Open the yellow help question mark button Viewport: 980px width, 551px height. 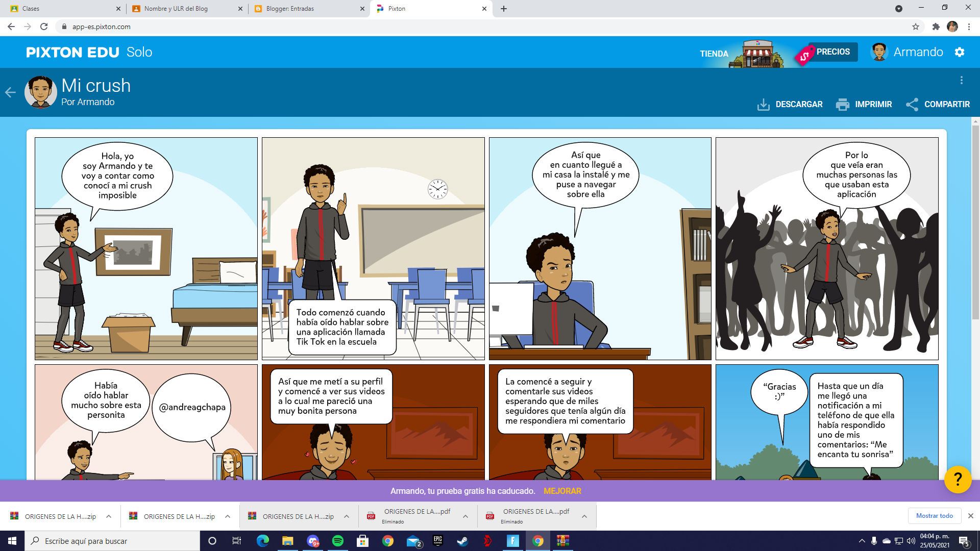click(x=958, y=479)
